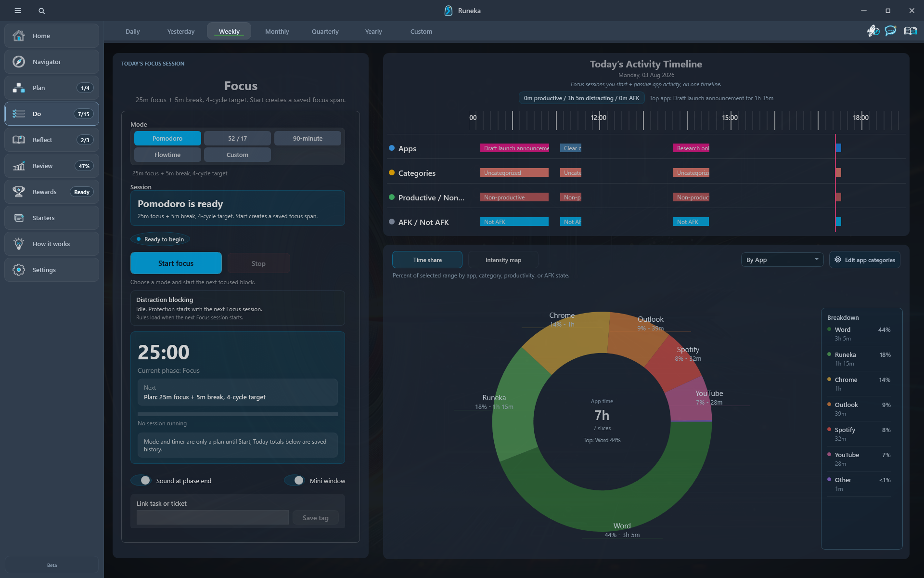This screenshot has height=578, width=924.
Task: Switch to the Daily tab
Action: click(133, 31)
